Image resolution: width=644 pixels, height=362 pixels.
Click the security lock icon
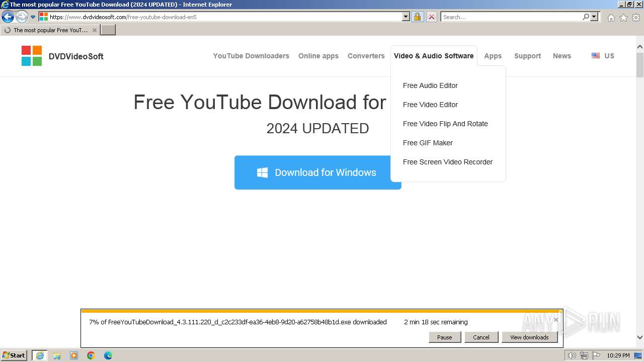click(x=417, y=17)
